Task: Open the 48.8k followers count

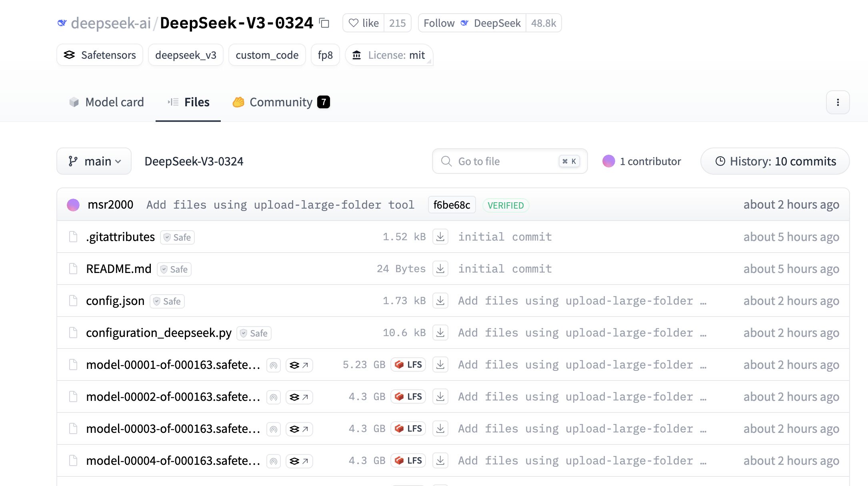Action: 544,23
